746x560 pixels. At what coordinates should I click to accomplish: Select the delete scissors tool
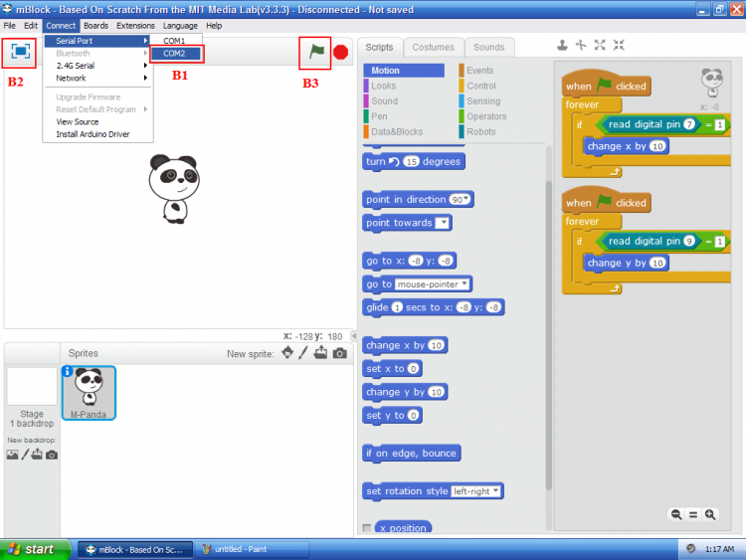click(581, 45)
